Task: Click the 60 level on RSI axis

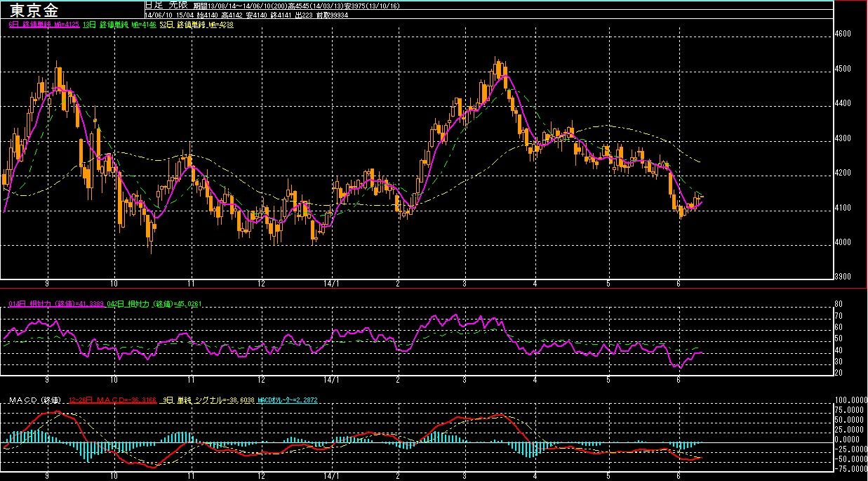Action: (x=838, y=327)
